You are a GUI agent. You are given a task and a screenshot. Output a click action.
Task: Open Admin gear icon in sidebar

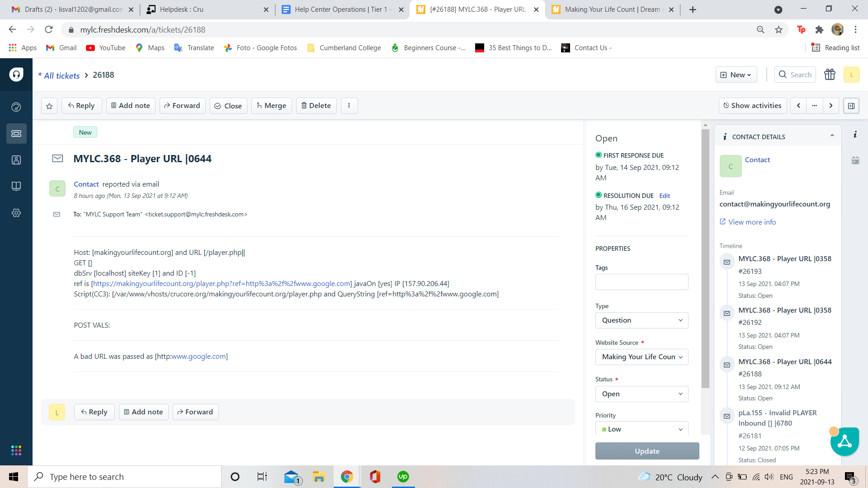16,213
